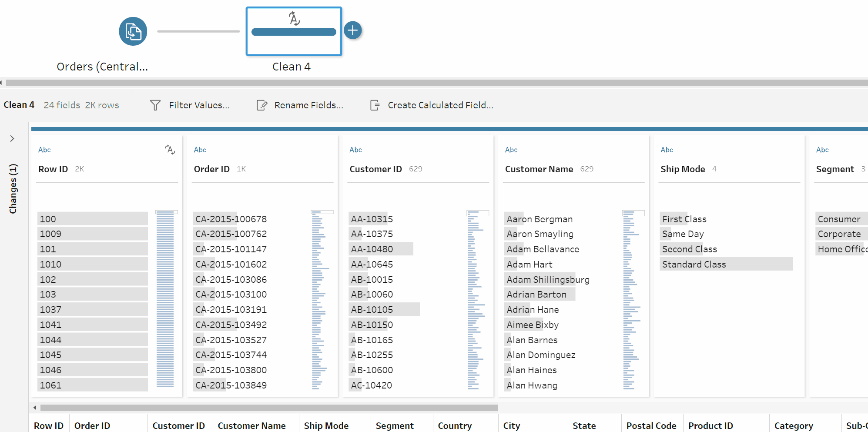
Task: Open Create Calculated Field editor
Action: (440, 105)
